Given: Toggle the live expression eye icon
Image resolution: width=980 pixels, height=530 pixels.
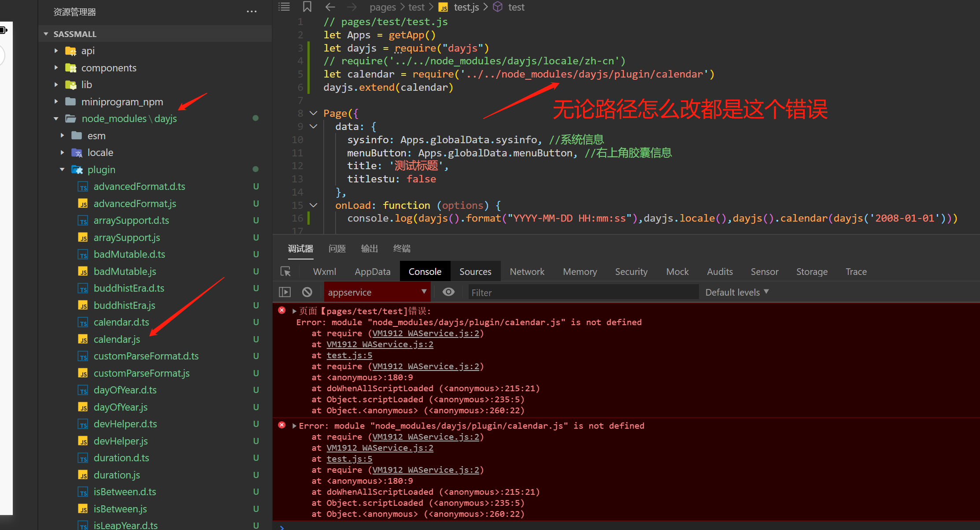Looking at the screenshot, I should [x=448, y=292].
